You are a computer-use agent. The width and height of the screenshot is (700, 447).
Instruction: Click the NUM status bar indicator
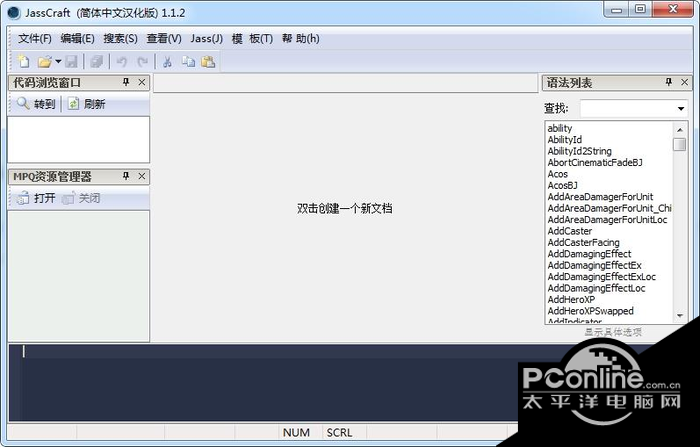point(296,433)
